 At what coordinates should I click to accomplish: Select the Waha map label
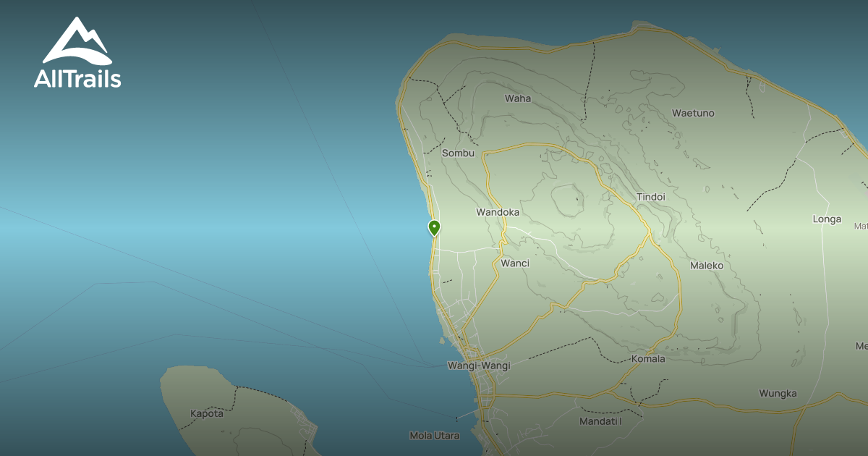tap(517, 98)
